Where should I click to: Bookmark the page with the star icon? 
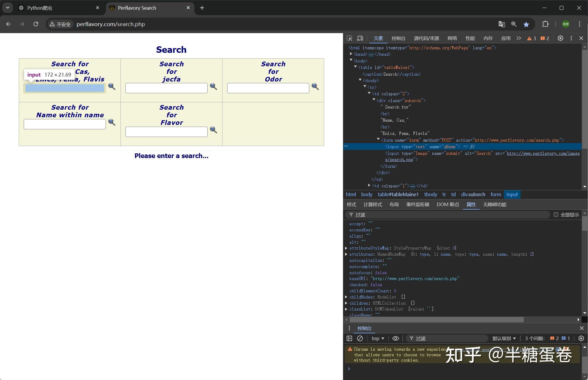(526, 24)
